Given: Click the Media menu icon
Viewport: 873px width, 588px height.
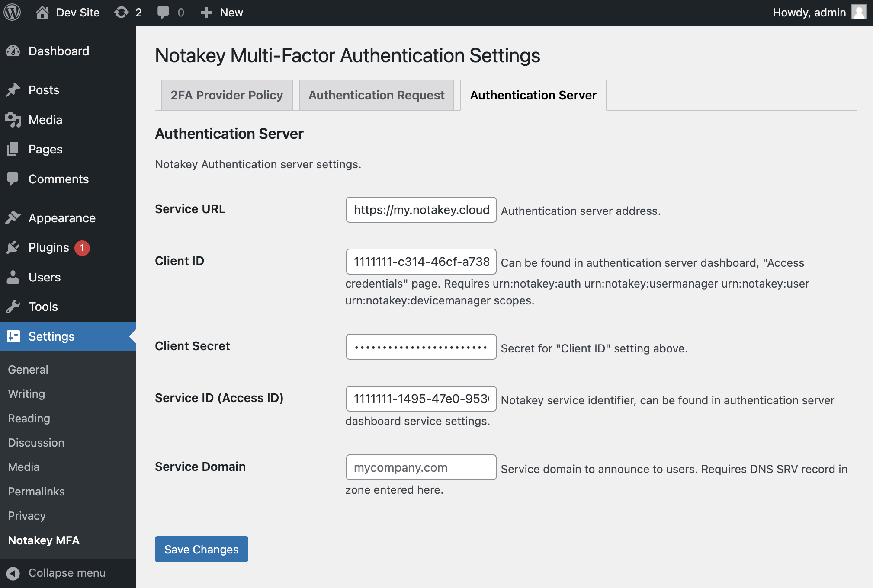Looking at the screenshot, I should click(x=13, y=119).
